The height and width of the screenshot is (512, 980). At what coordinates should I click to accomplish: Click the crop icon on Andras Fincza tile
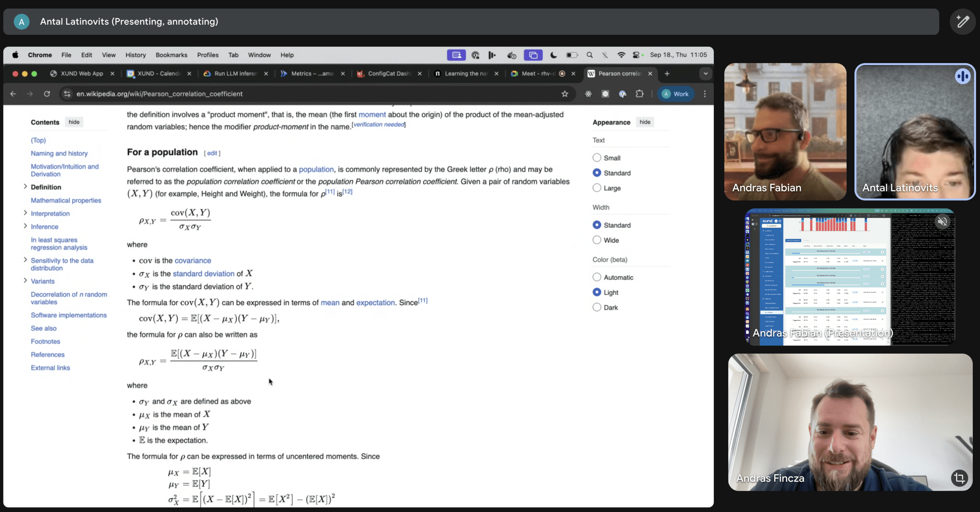pyautogui.click(x=959, y=478)
